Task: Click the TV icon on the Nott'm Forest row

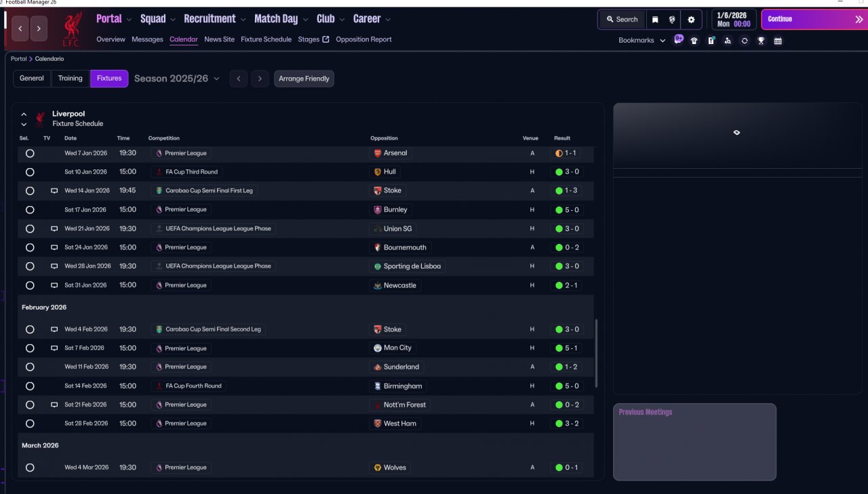Action: [54, 405]
